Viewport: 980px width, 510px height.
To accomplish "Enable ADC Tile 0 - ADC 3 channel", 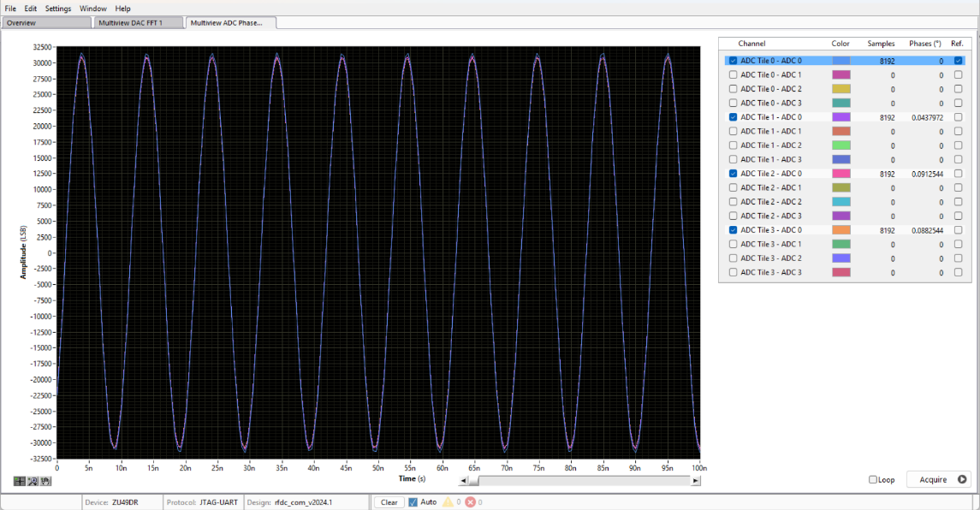I will pos(734,103).
